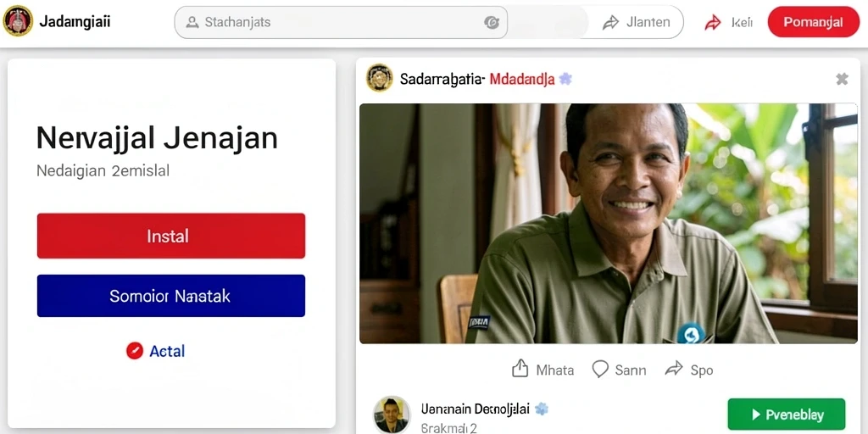Click the badge beside Uenanain Decnoljalai
The height and width of the screenshot is (434, 868).
click(542, 409)
